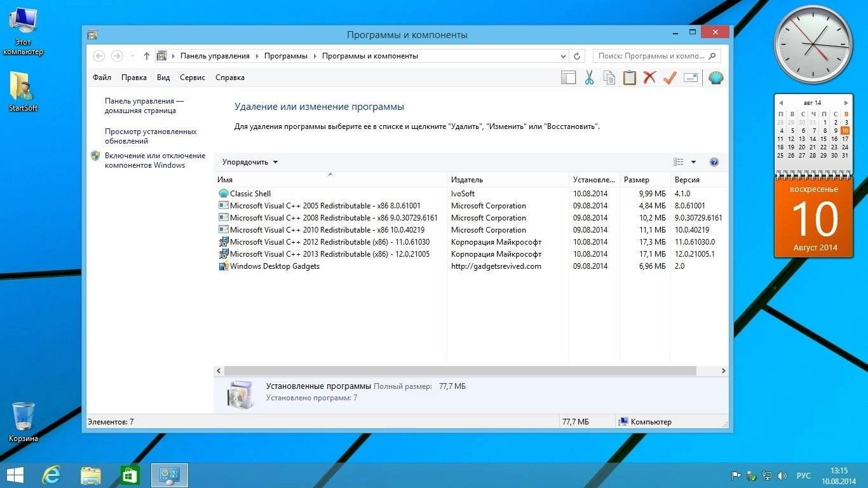This screenshot has width=868, height=488.
Task: Click Панель управления in address breadcrumb
Action: coord(215,56)
